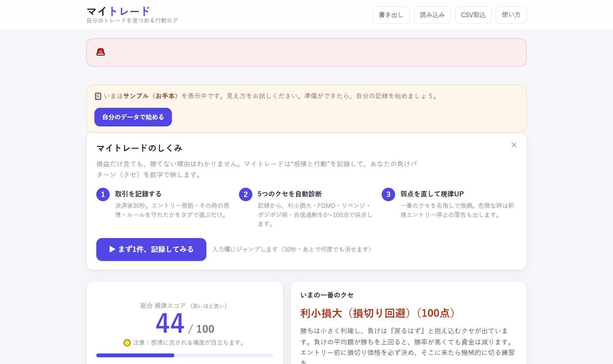Click the 弱点を直して規律UP heading

click(432, 194)
